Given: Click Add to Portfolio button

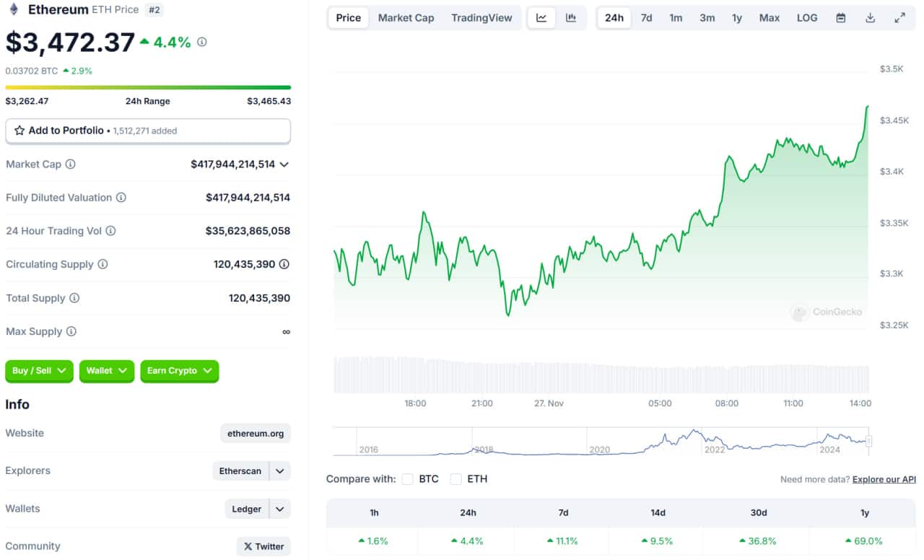Looking at the screenshot, I should click(148, 131).
